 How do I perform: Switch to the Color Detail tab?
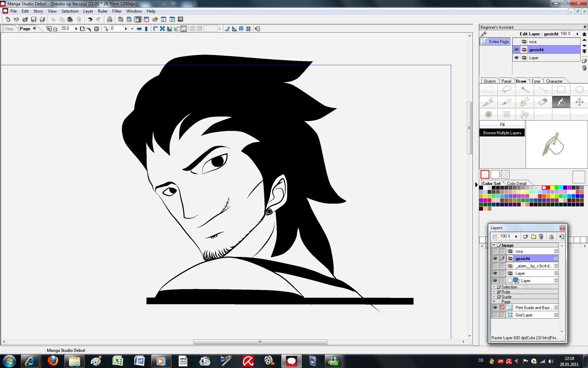(517, 183)
